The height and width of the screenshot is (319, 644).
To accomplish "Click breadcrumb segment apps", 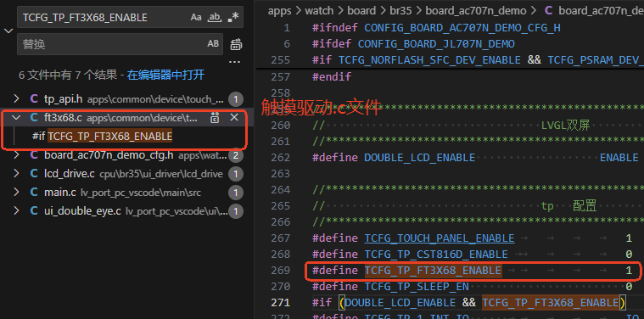I will (x=279, y=11).
